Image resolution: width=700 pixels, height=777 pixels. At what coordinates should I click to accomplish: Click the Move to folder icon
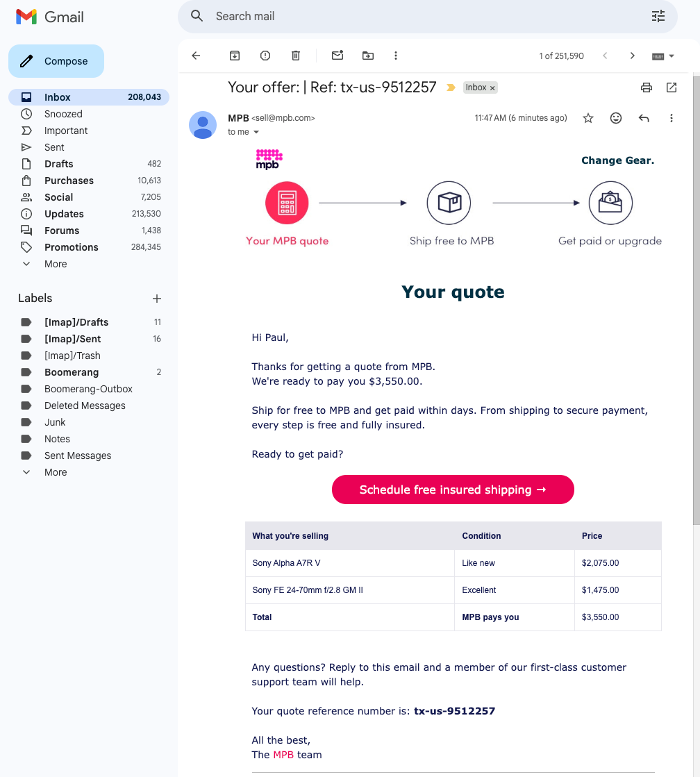(x=368, y=56)
